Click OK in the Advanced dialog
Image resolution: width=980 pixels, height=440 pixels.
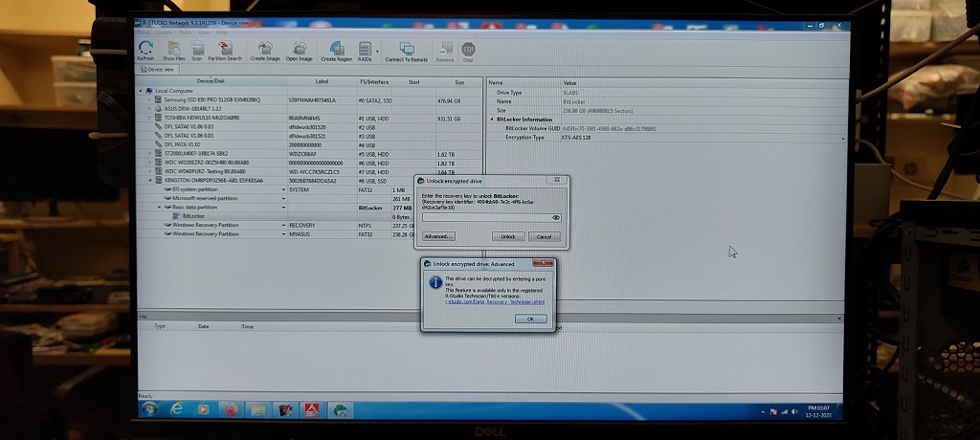pos(530,319)
